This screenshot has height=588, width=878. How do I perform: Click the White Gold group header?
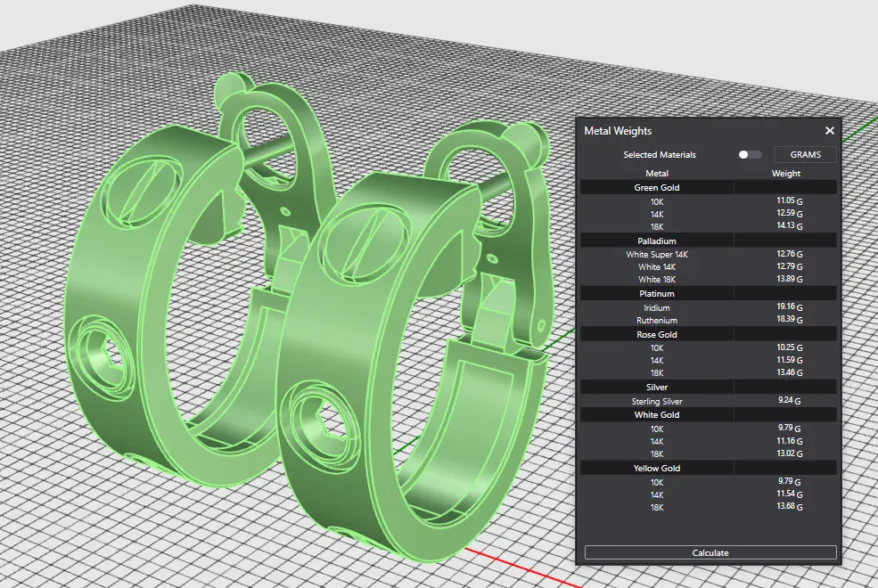tap(656, 414)
